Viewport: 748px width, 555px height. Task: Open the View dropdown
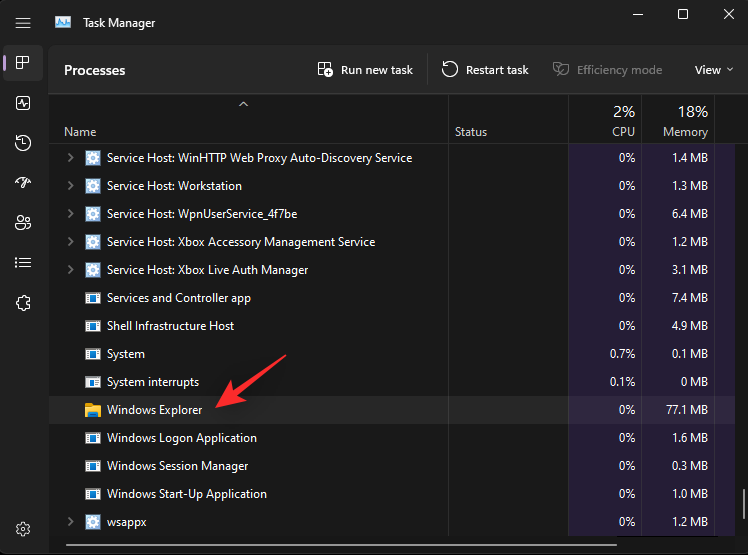pos(714,70)
